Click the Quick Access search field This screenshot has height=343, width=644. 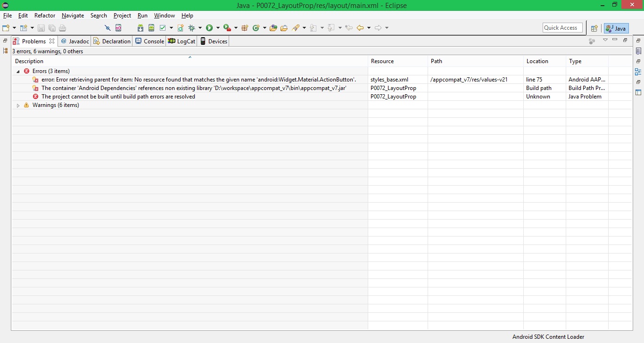click(x=562, y=28)
